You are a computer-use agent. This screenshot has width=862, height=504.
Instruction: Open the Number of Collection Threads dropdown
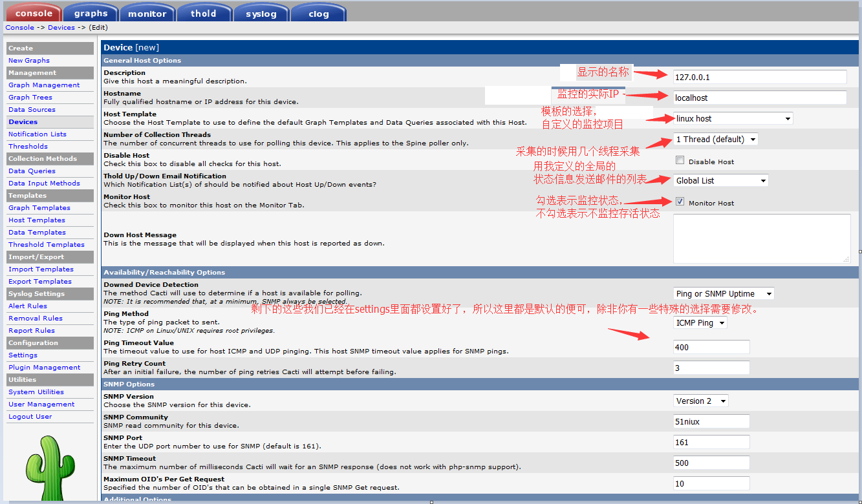[715, 140]
